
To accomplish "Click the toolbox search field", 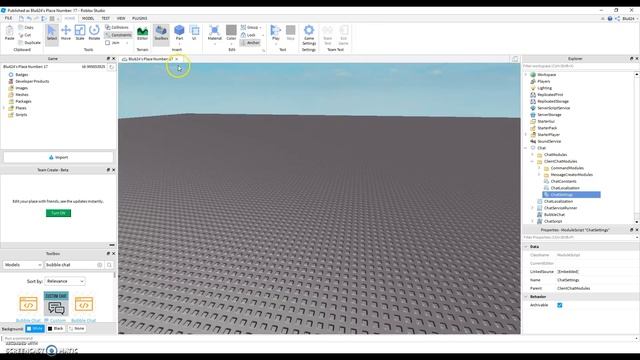I will coord(71,265).
